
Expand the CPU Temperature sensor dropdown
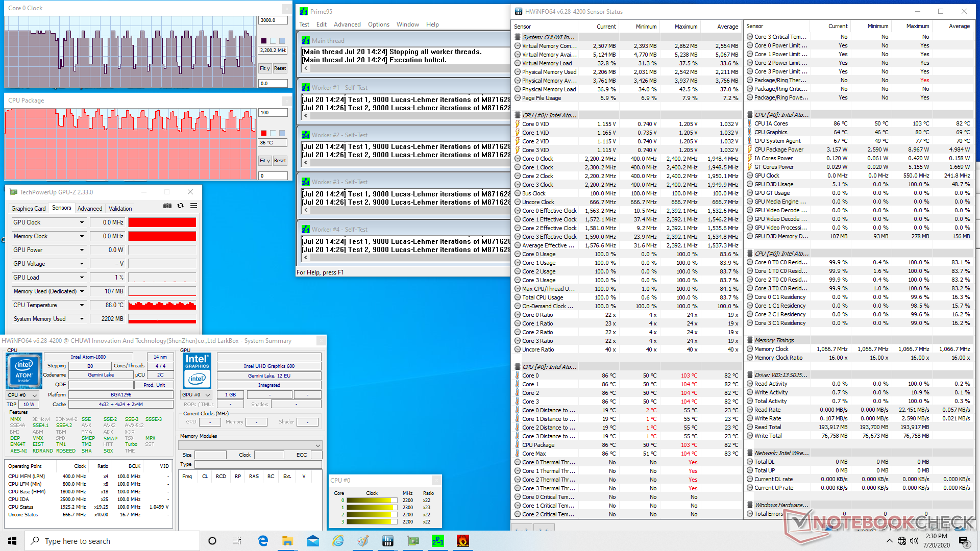coord(82,305)
